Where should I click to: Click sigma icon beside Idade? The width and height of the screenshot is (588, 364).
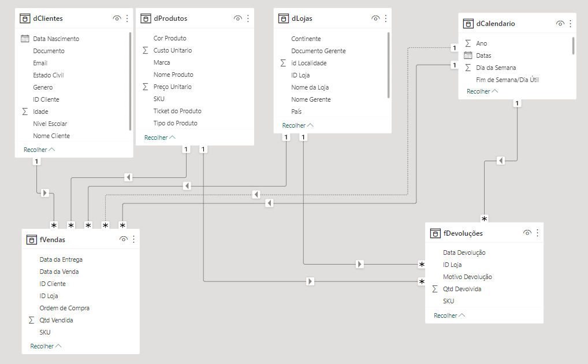click(25, 112)
